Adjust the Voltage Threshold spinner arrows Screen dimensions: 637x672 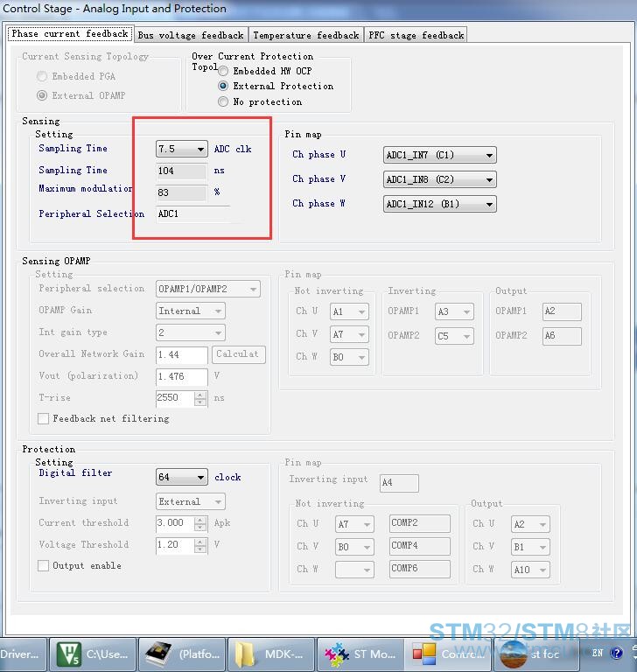click(200, 545)
